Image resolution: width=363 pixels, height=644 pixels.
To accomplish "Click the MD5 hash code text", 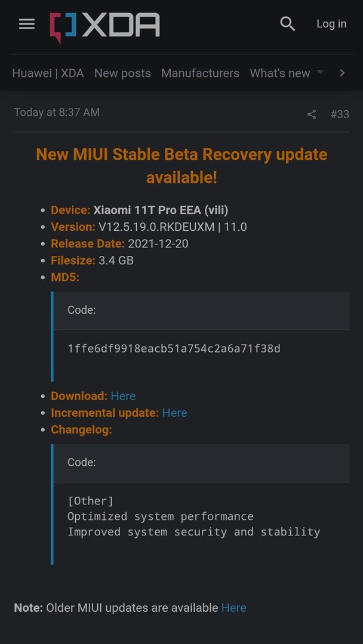I will (174, 349).
